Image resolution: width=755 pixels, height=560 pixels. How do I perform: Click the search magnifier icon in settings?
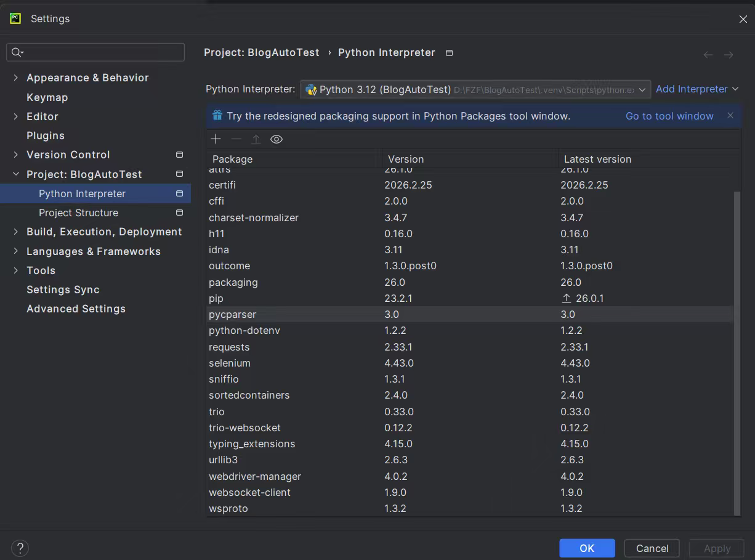tap(17, 52)
